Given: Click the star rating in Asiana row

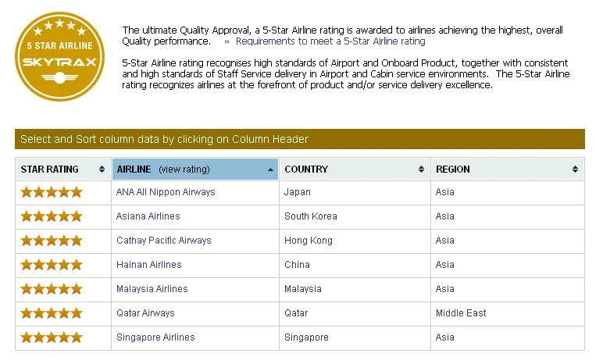Looking at the screenshot, I should pos(52,216).
